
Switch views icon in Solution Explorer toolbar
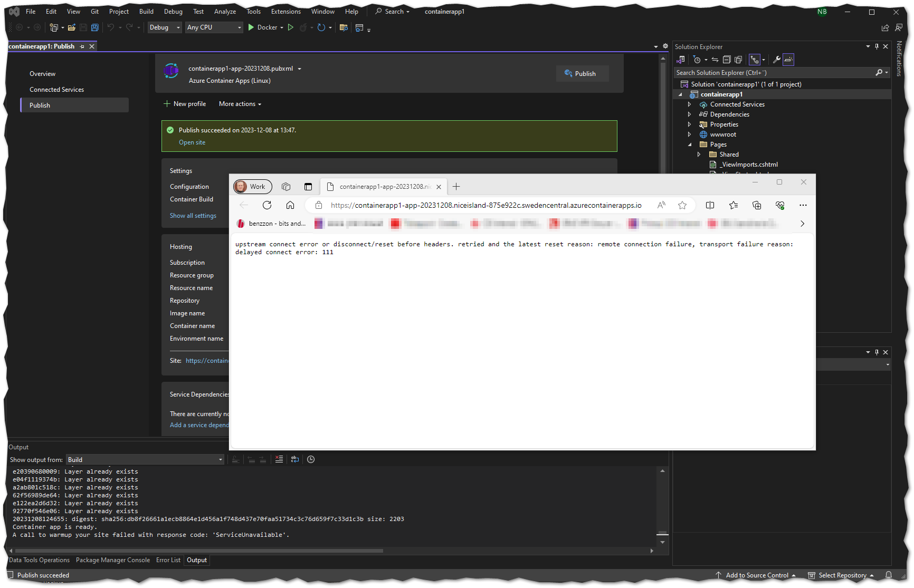pos(681,60)
